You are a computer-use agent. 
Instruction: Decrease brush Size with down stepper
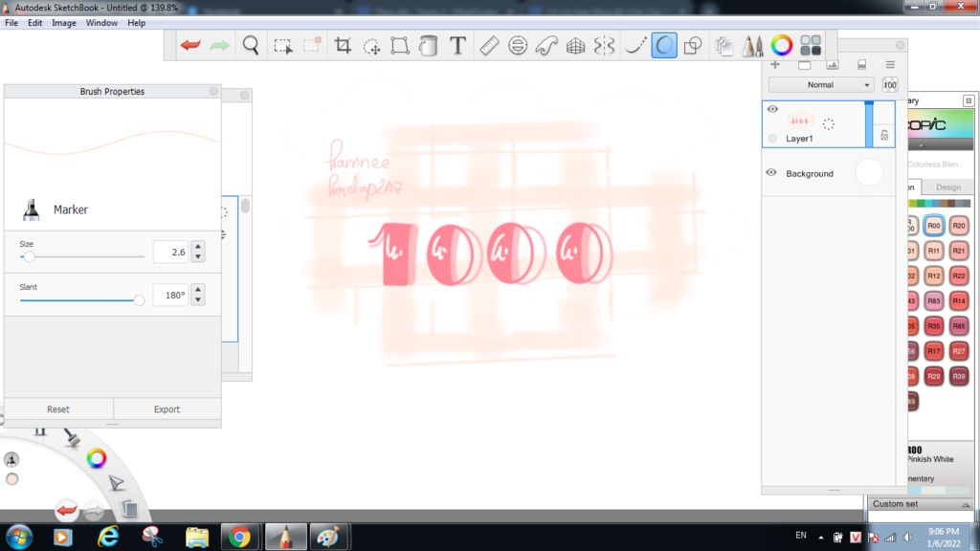tap(198, 256)
